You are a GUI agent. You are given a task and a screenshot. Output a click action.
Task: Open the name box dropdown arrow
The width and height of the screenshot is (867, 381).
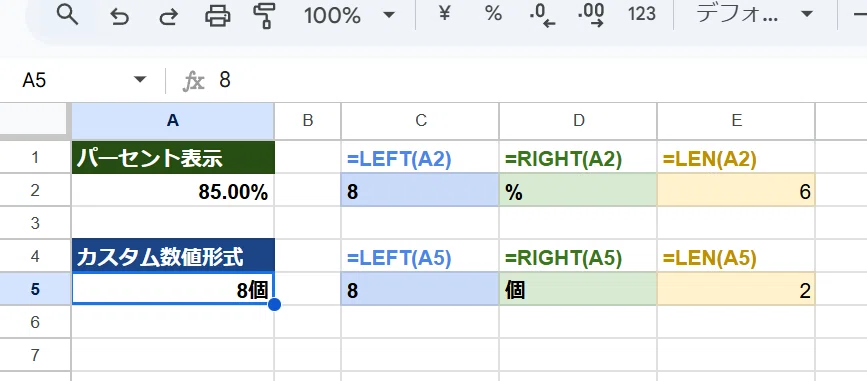tap(140, 80)
